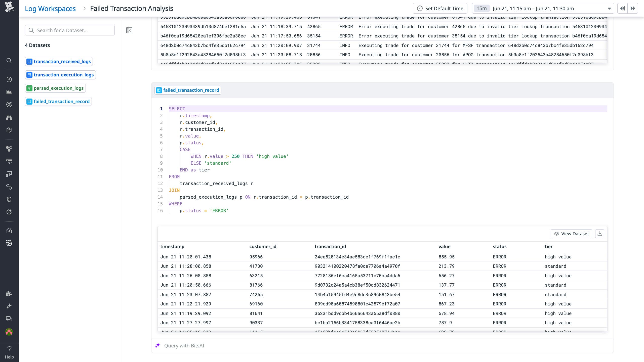
Task: Click the download results icon beside View Dataset
Action: pyautogui.click(x=600, y=234)
